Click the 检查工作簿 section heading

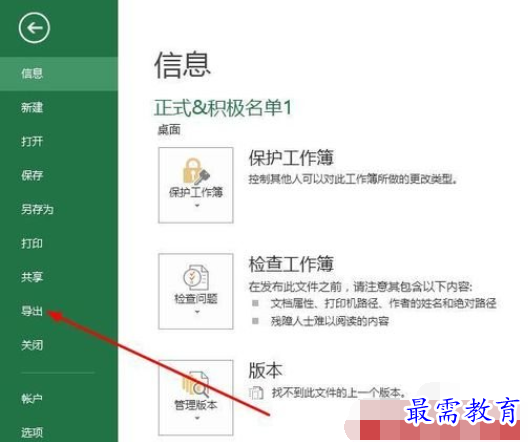291,264
